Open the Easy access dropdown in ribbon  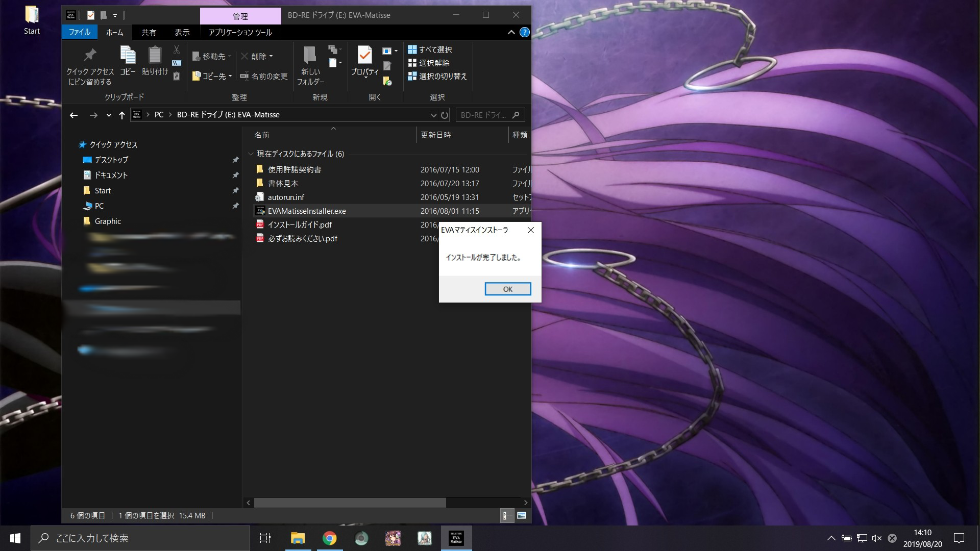pyautogui.click(x=335, y=63)
